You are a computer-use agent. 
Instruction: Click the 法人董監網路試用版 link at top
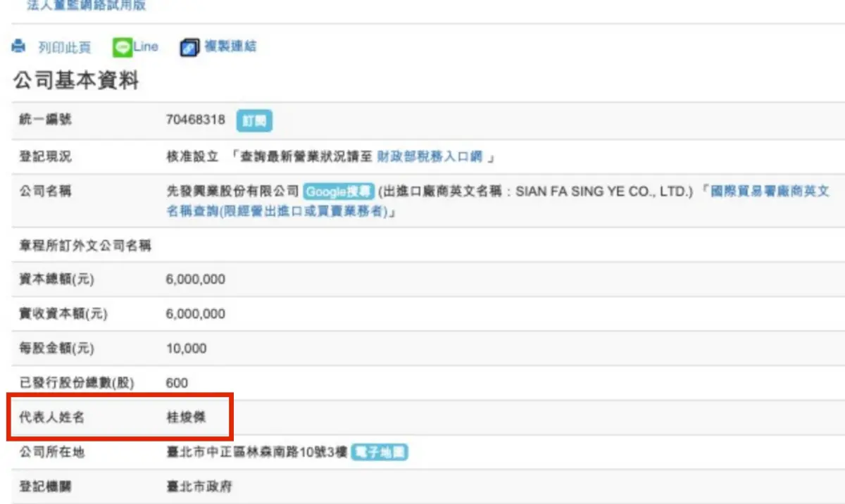(87, 6)
